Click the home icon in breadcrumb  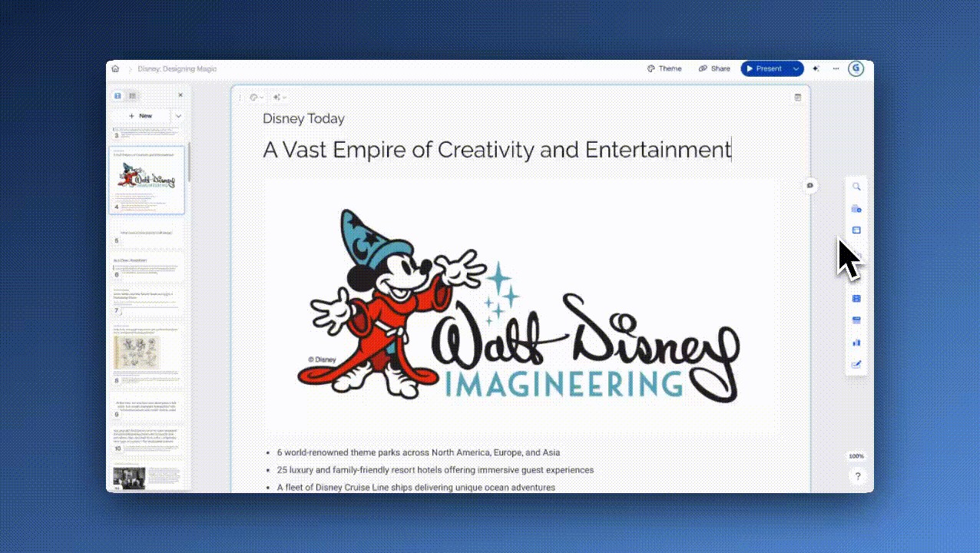[x=115, y=68]
